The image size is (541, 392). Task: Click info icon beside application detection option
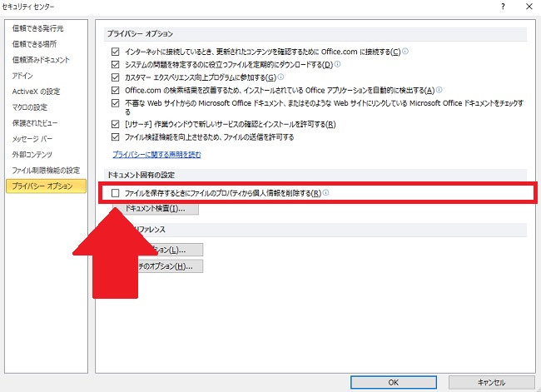click(439, 90)
